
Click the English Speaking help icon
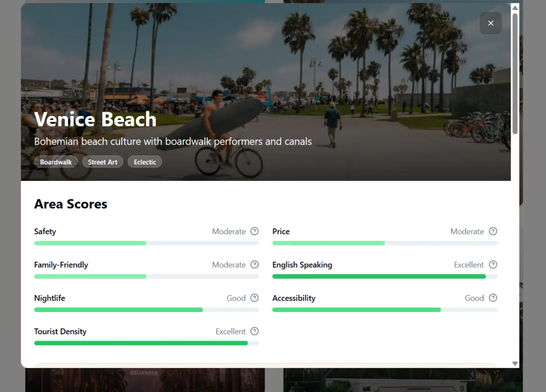tap(493, 265)
